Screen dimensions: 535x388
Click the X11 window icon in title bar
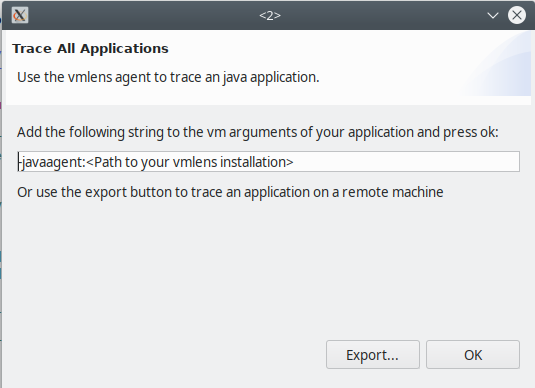tap(20, 15)
